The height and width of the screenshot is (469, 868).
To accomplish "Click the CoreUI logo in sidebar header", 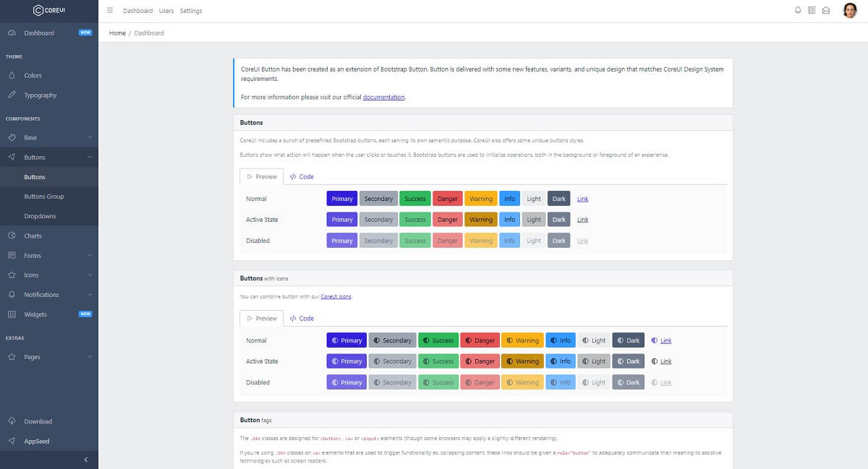I will (x=49, y=10).
